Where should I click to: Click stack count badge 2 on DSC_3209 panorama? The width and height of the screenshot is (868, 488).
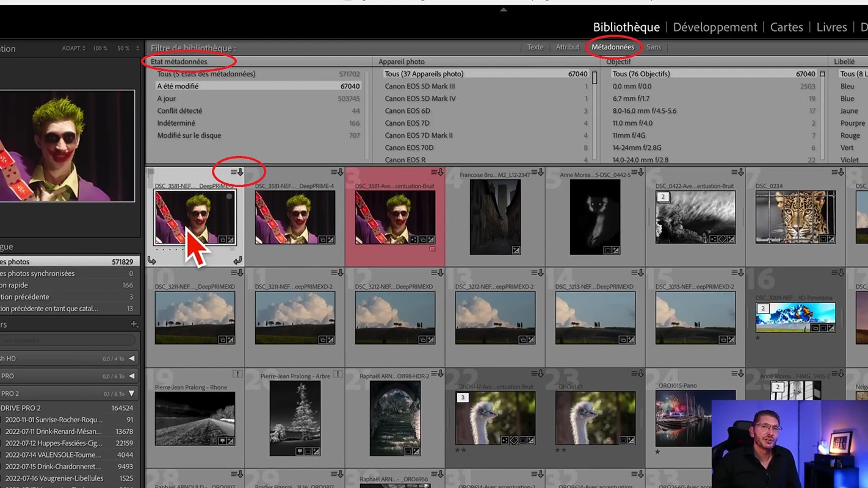point(762,309)
